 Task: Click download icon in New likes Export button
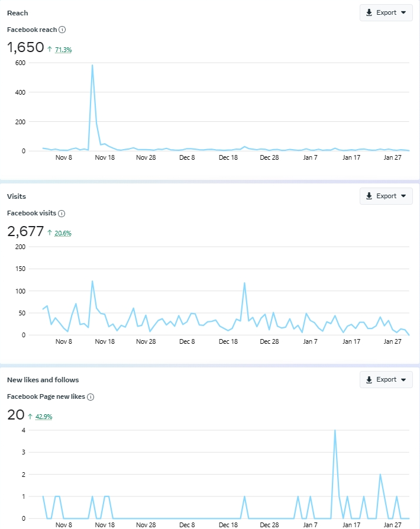tap(369, 379)
